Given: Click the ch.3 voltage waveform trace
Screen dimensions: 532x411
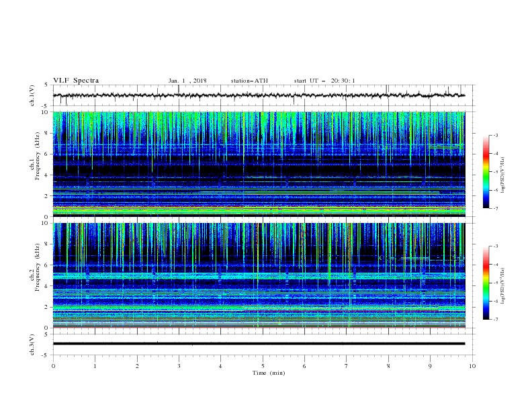Looking at the screenshot, I should pos(259,344).
